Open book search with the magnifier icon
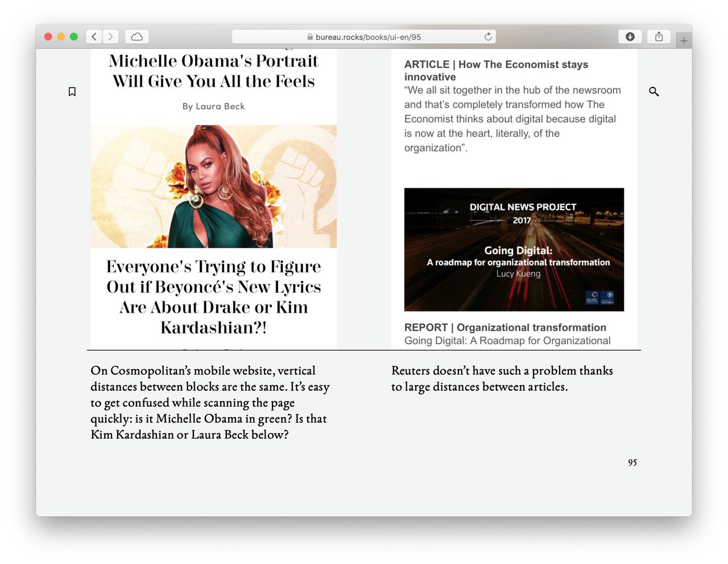728x564 pixels. click(654, 92)
